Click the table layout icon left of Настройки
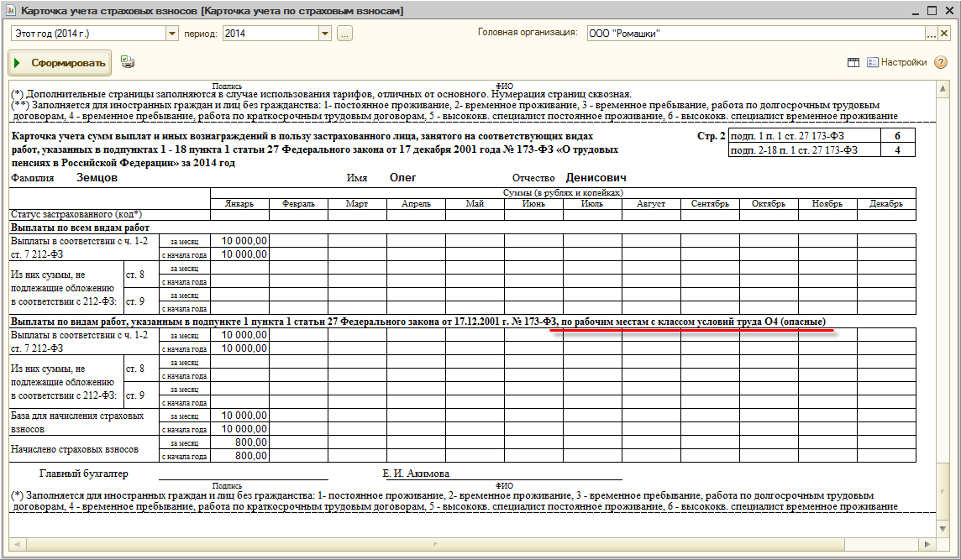Viewport: 961px width, 560px height. (853, 62)
